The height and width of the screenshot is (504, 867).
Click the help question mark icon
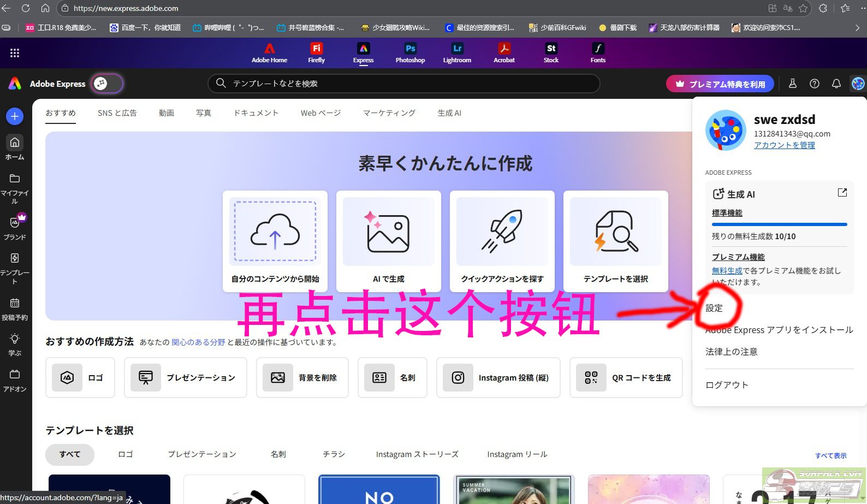coord(814,84)
